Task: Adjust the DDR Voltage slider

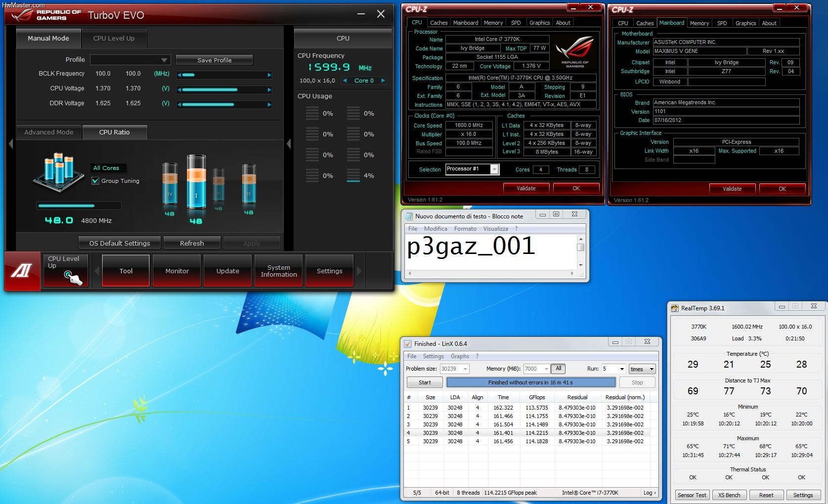Action: click(224, 105)
